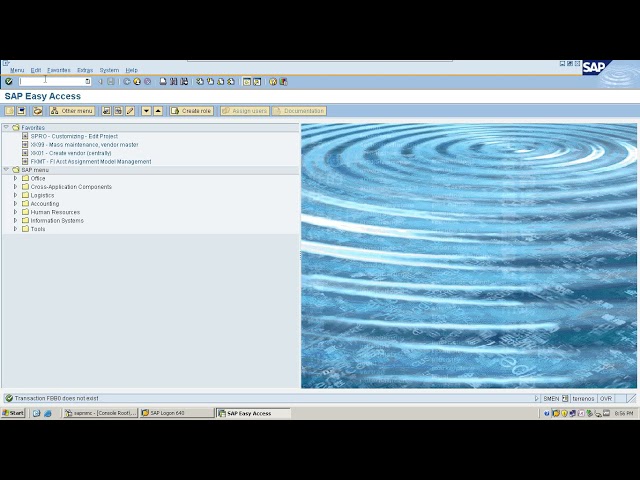Viewport: 640px width, 480px height.
Task: Click the window control menu icon top-left
Action: (6, 63)
